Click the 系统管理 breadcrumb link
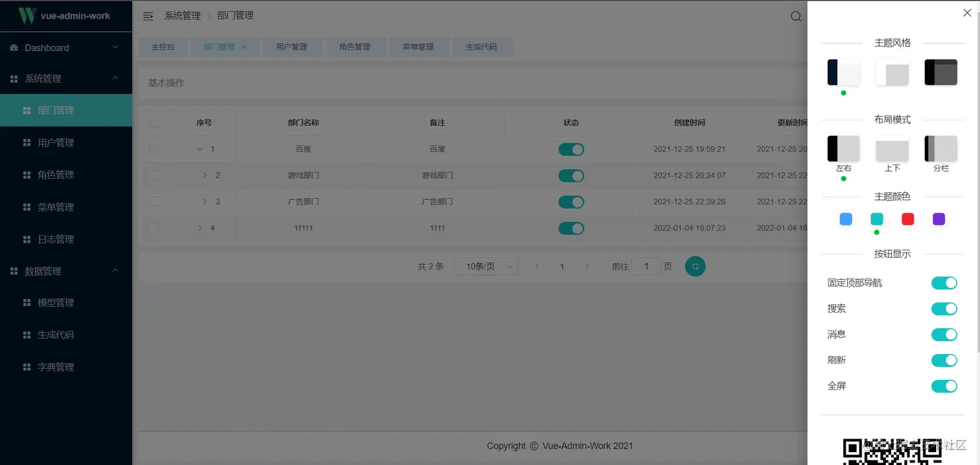Image resolution: width=980 pixels, height=465 pixels. coord(182,16)
